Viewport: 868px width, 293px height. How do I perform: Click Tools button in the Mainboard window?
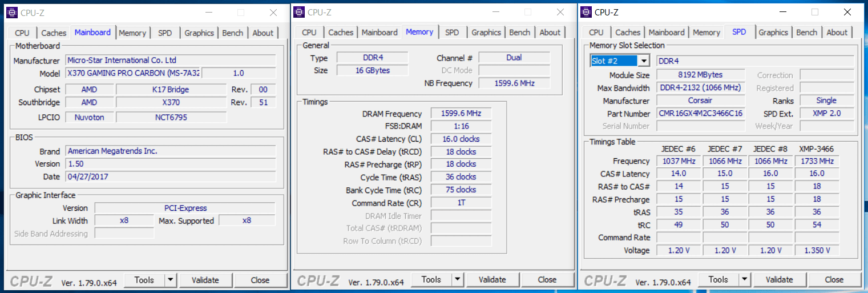pos(144,280)
